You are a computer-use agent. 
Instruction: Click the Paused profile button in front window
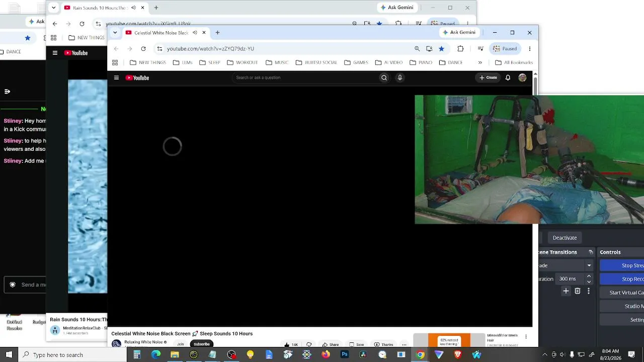[x=505, y=49]
